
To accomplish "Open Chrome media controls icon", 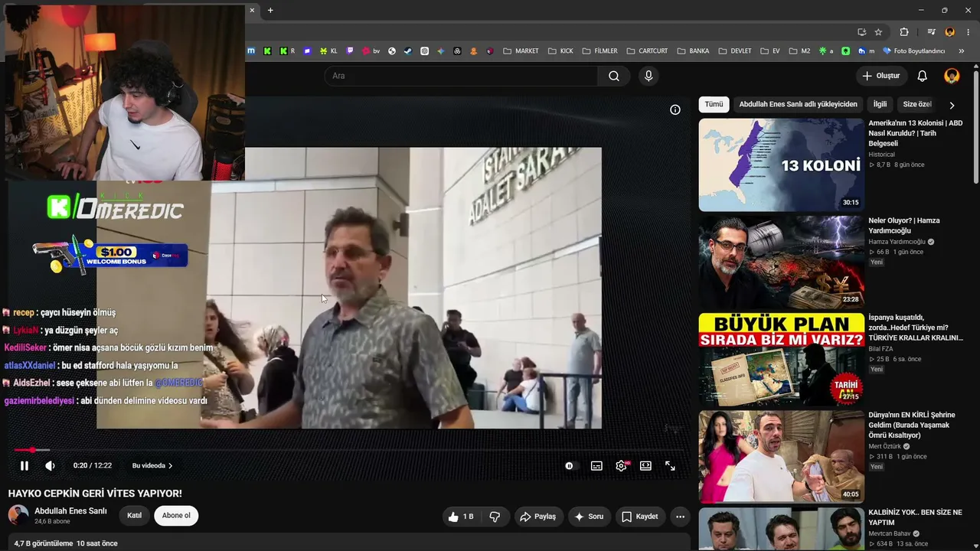I will (931, 32).
